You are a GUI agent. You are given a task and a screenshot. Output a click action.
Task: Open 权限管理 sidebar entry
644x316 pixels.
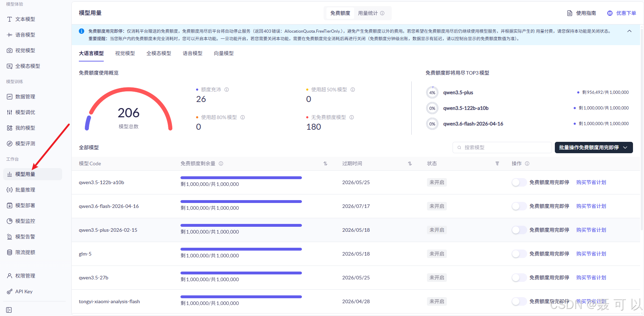[25, 276]
